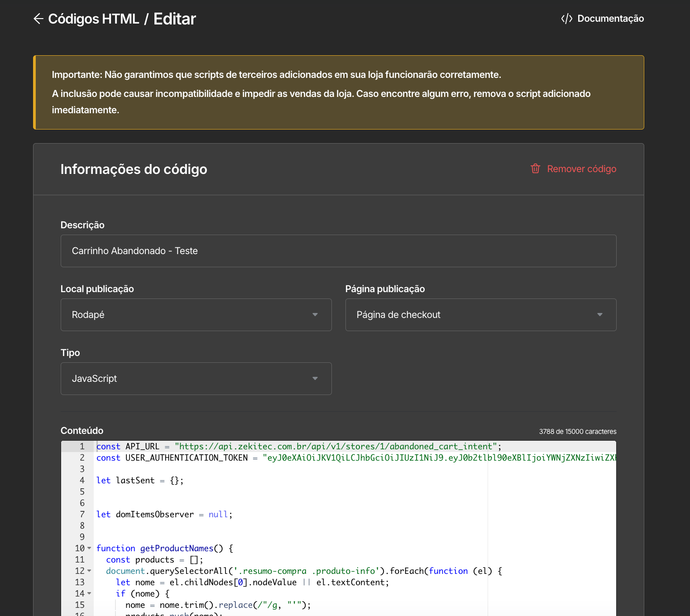Click the Descrição field with Carrinho Abandonado
This screenshot has width=690, height=616.
coord(339,251)
